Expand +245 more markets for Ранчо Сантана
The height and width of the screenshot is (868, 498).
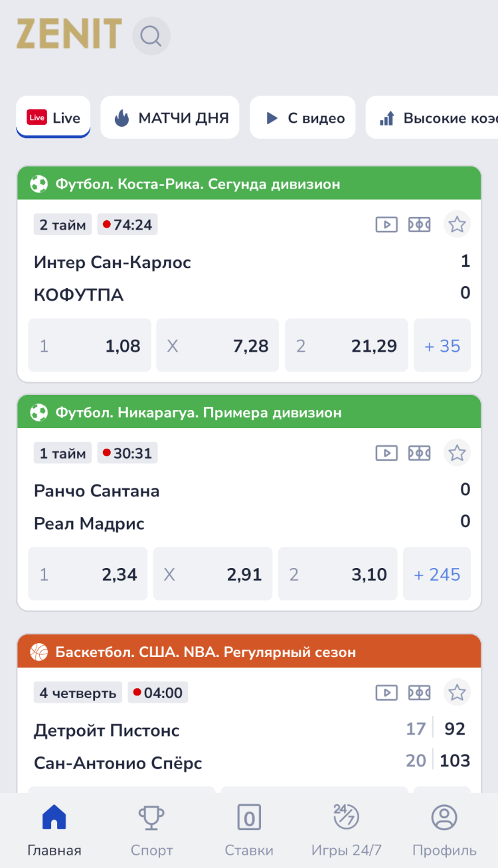(x=436, y=574)
